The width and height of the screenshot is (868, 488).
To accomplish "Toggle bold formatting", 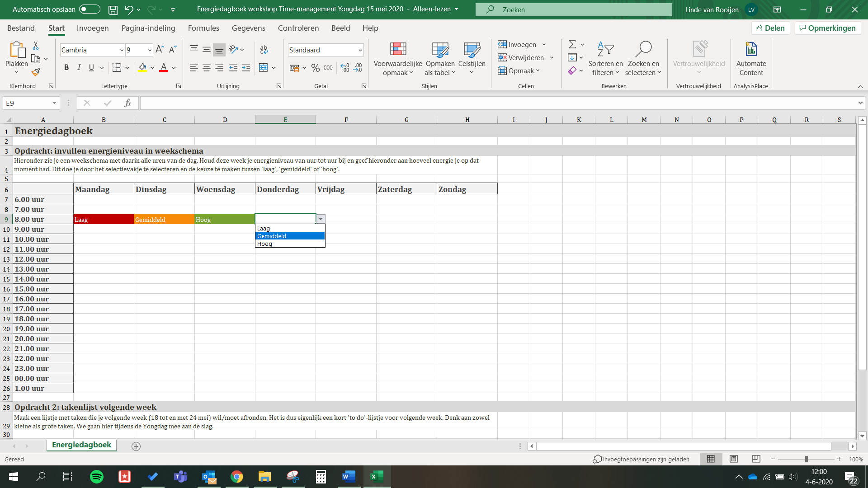I will 66,68.
